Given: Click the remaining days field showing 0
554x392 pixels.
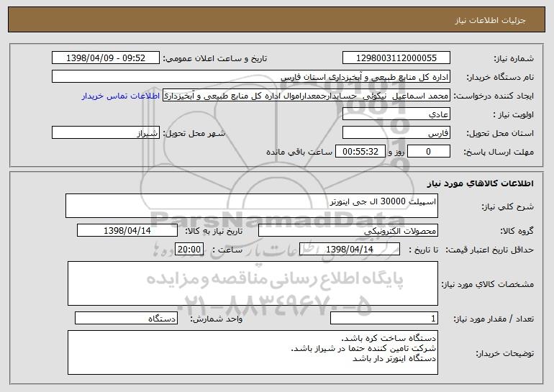Looking at the screenshot, I should pos(429,152).
